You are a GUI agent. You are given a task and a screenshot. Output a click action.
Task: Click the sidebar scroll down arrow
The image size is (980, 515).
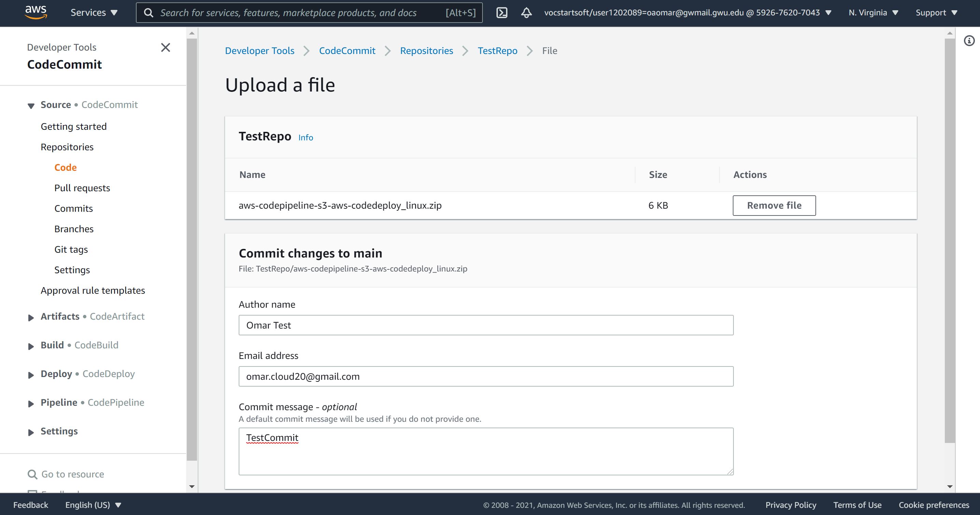(192, 486)
